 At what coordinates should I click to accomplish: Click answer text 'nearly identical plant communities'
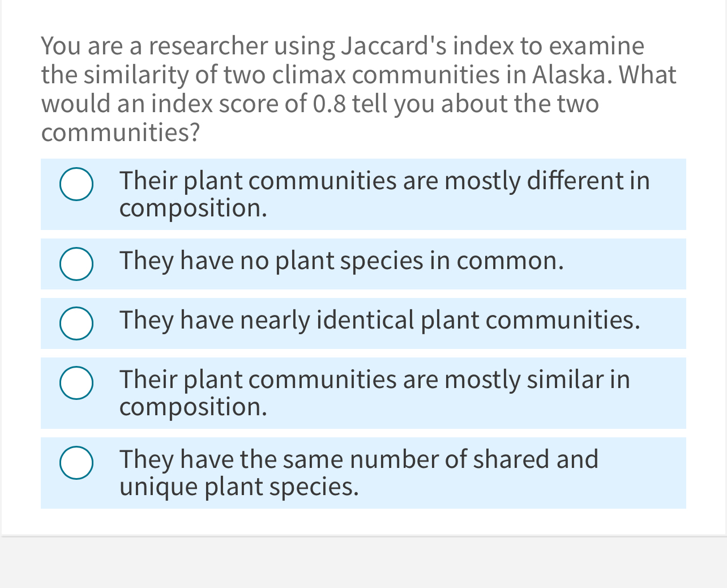pos(379,320)
